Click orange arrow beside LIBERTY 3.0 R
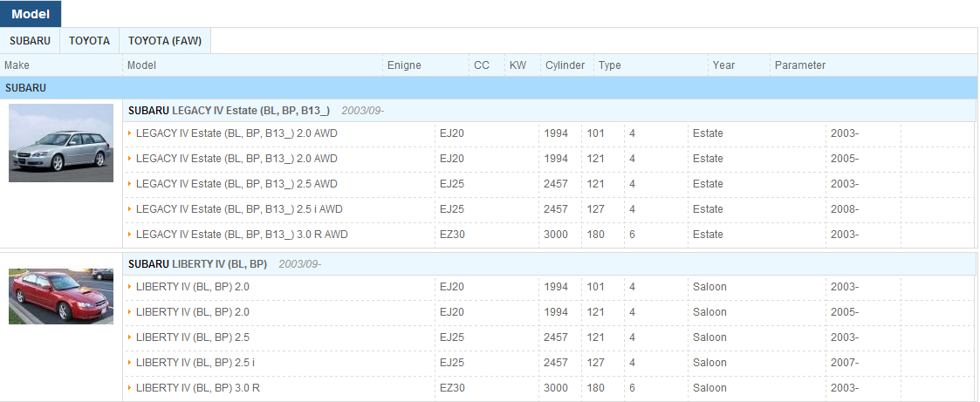This screenshot has height=402, width=980. pyautogui.click(x=129, y=388)
